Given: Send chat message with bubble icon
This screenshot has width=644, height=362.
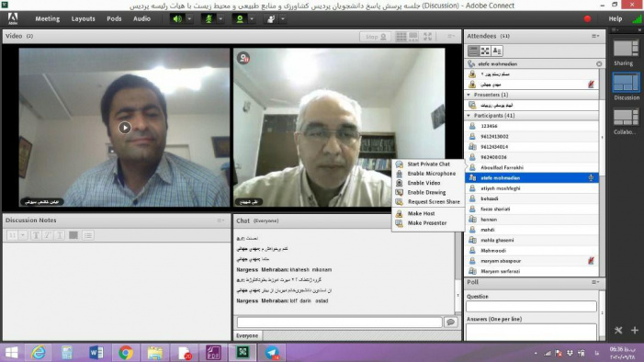Looking at the screenshot, I should (x=450, y=322).
